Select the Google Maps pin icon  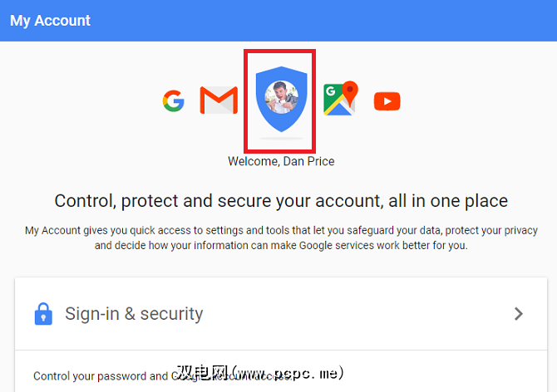(x=340, y=98)
